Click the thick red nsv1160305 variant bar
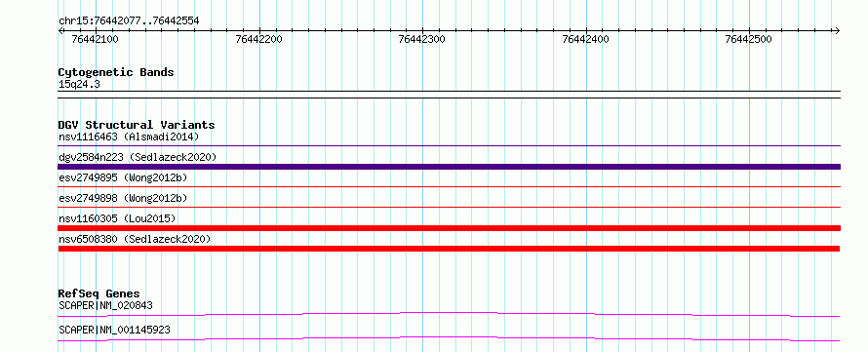The image size is (868, 352). tap(449, 228)
